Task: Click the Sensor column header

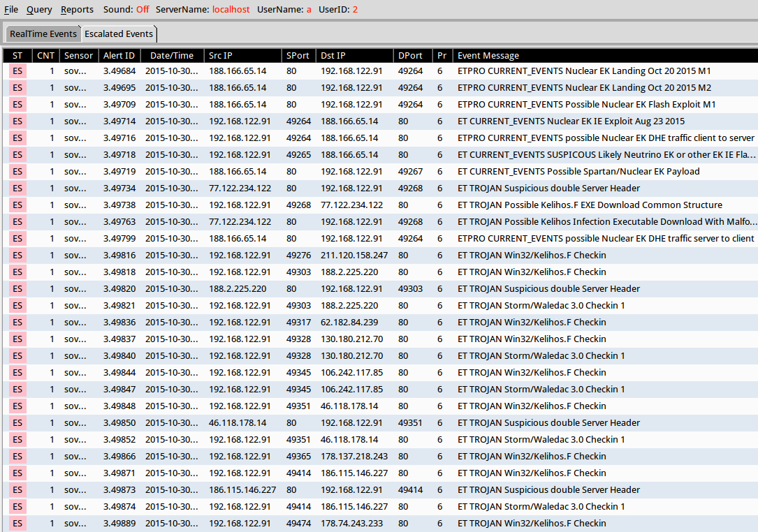Action: pyautogui.click(x=78, y=56)
